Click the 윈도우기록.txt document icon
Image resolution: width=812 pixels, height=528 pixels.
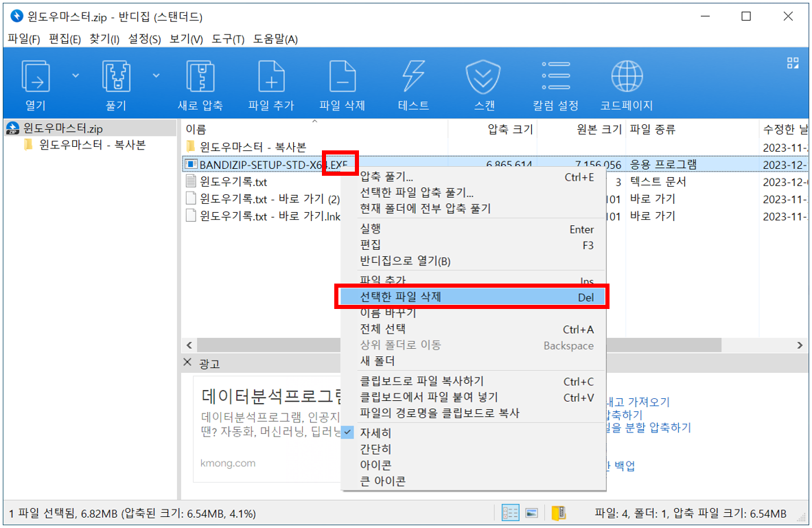tap(191, 181)
